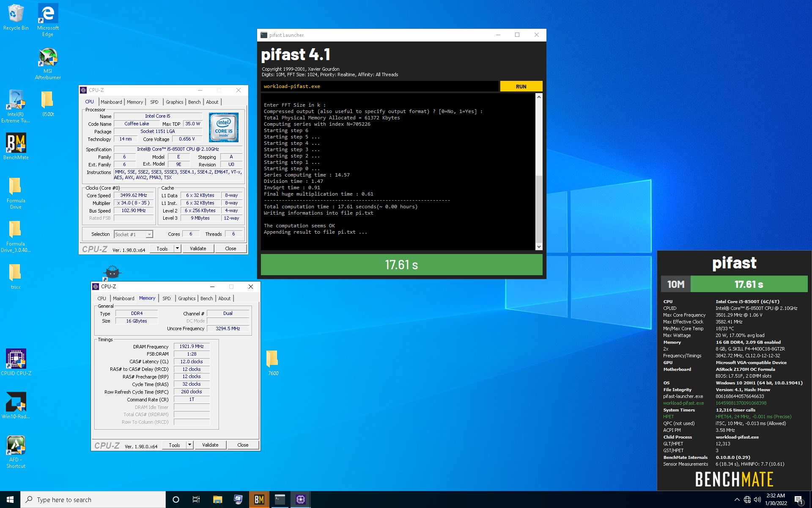Open SPD tab in lower CPU-Z window
The image size is (812, 508).
point(167,298)
